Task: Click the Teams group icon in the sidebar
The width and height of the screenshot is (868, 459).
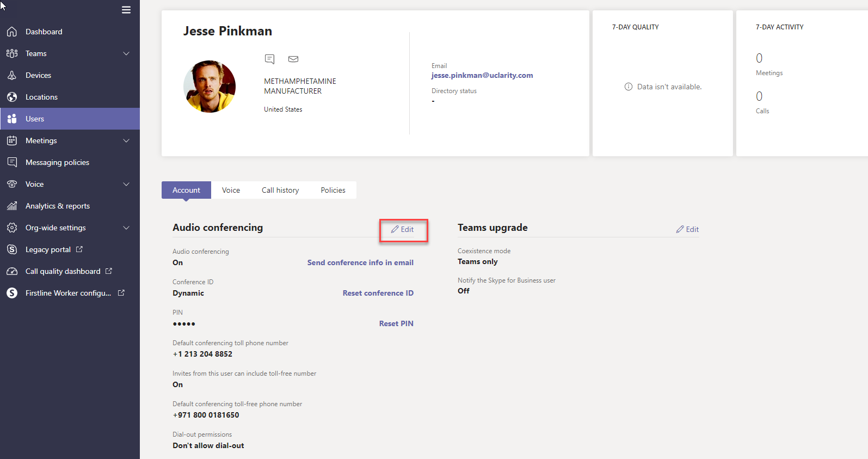Action: 12,53
